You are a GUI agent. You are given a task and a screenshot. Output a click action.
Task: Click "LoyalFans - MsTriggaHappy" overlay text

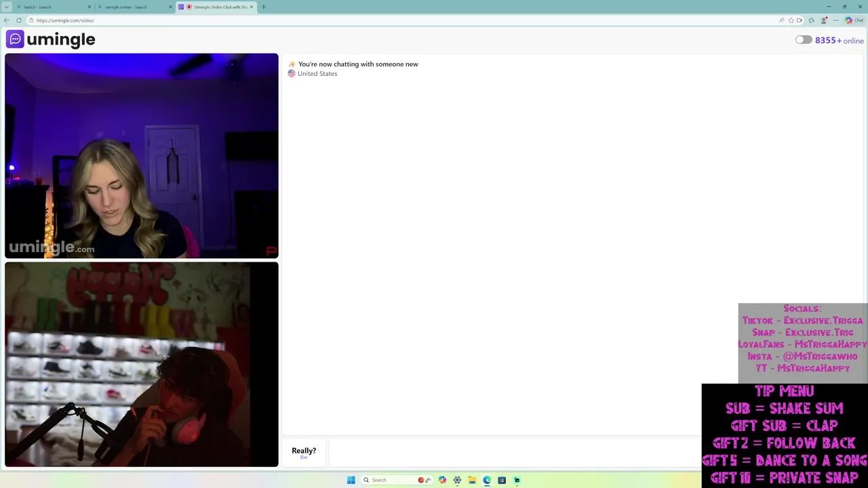802,344
